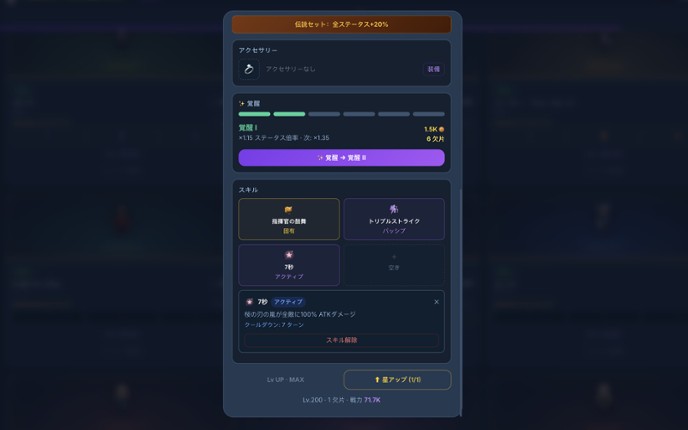
Task: Click the gold coin icon beside 1.5K
Action: pos(441,129)
